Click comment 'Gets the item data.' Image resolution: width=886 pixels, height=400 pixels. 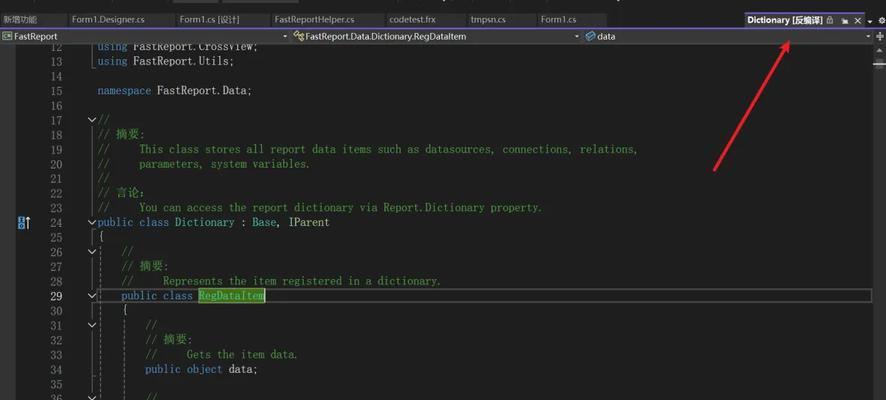pyautogui.click(x=242, y=355)
